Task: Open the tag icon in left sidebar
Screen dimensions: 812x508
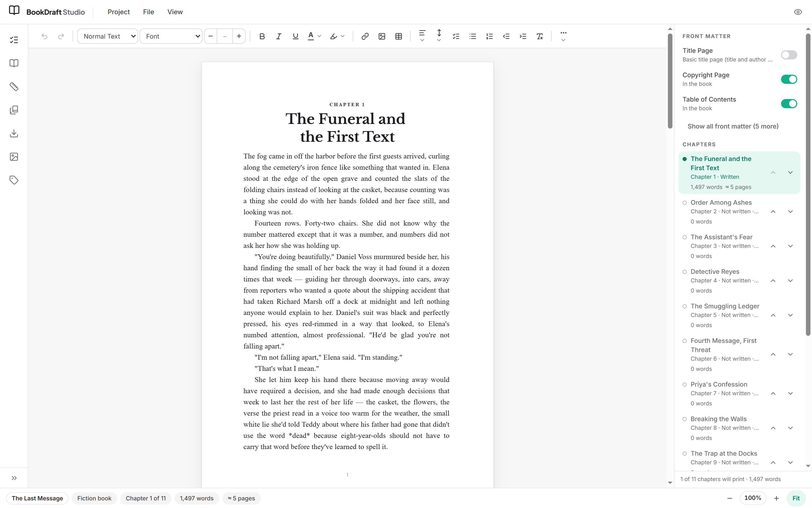Action: tap(14, 180)
